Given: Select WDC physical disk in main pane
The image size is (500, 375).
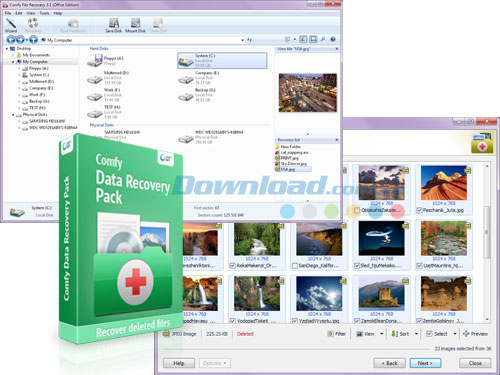Looking at the screenshot, I should (x=211, y=137).
